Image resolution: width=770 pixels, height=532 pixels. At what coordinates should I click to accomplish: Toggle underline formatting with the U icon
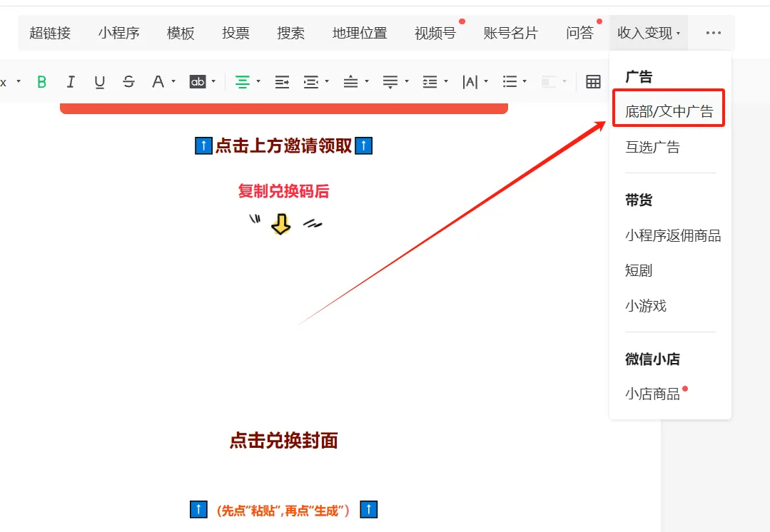[x=100, y=82]
